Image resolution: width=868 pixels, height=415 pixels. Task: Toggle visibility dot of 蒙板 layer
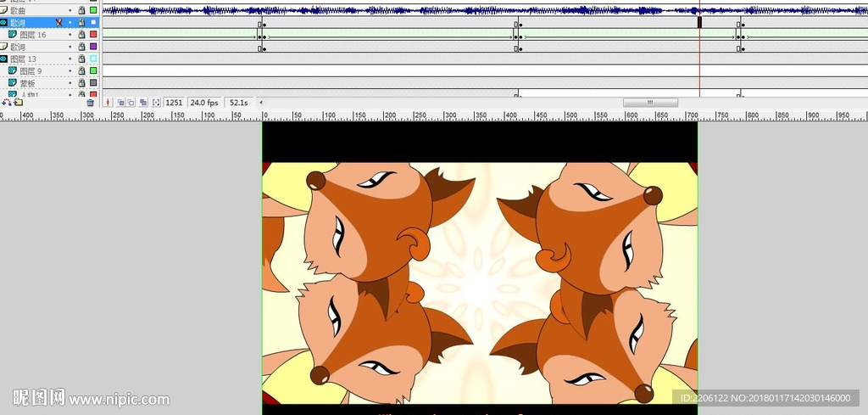click(70, 83)
